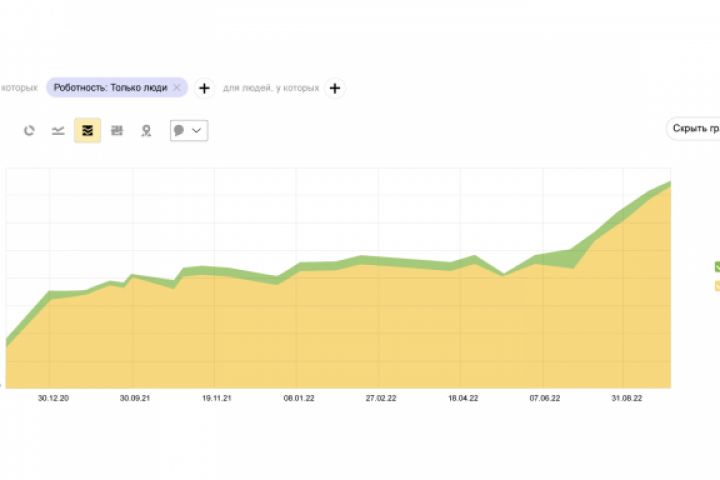720x480 pixels.
Task: Add condition after the Роботность filter
Action: coord(204,88)
